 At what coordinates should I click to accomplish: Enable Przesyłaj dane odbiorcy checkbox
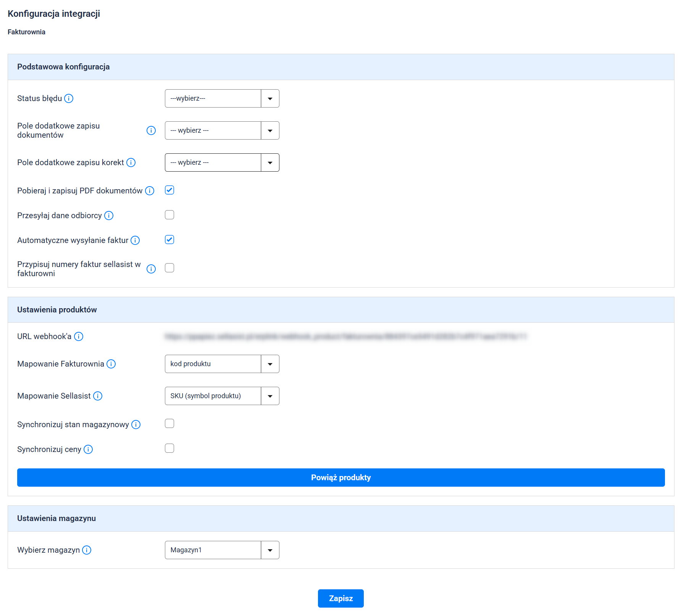[x=169, y=215]
